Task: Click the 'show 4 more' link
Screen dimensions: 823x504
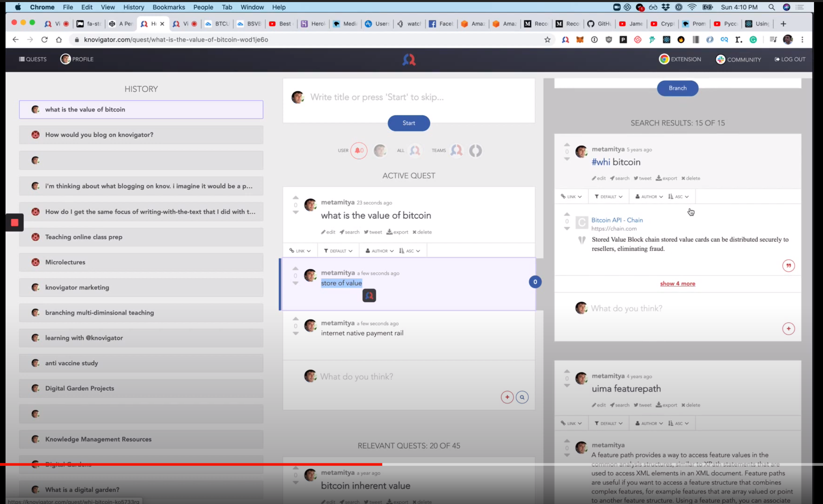Action: [x=677, y=283]
